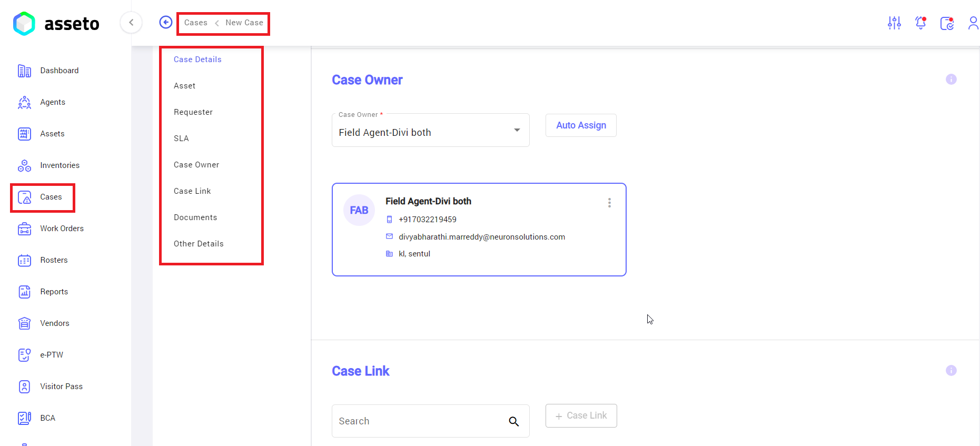Click the Visitor Pass sidebar icon
980x446 pixels.
point(24,386)
